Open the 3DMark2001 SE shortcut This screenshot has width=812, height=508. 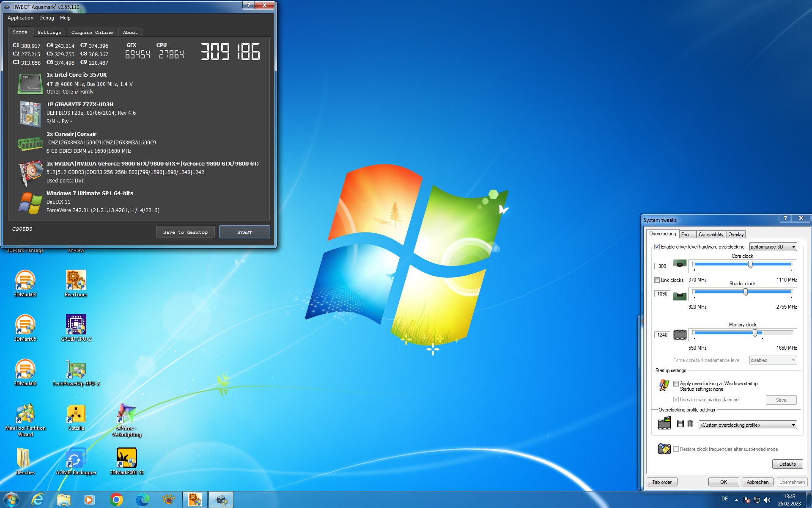[127, 461]
